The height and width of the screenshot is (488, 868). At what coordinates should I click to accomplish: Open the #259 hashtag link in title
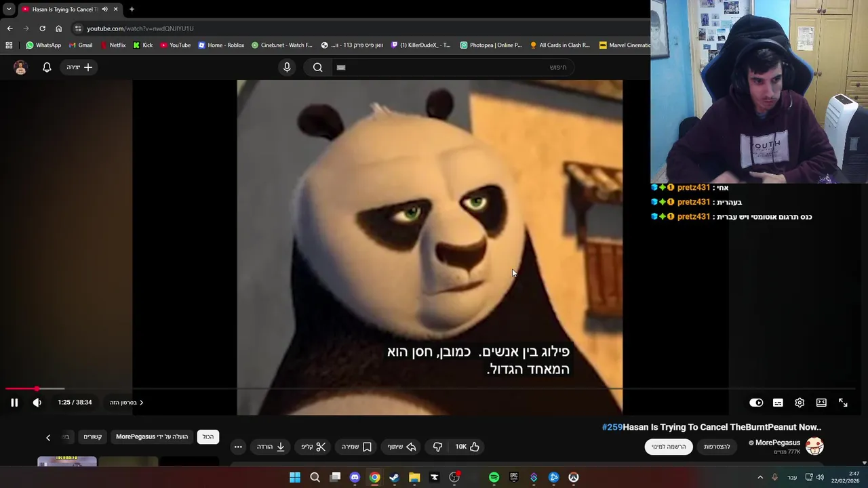612,427
